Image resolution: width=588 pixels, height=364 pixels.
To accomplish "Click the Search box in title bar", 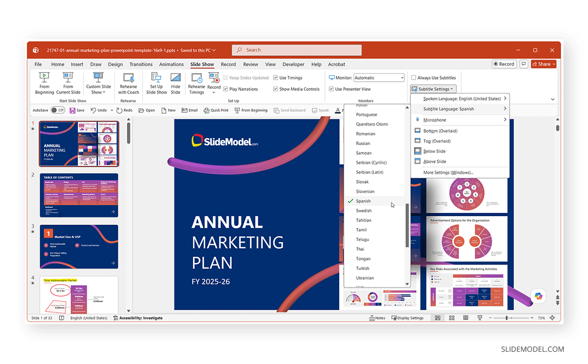I will (x=297, y=50).
